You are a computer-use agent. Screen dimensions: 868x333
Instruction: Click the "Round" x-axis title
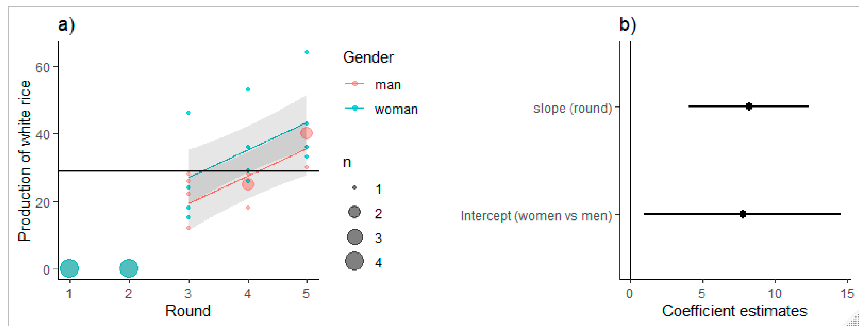coord(188,311)
